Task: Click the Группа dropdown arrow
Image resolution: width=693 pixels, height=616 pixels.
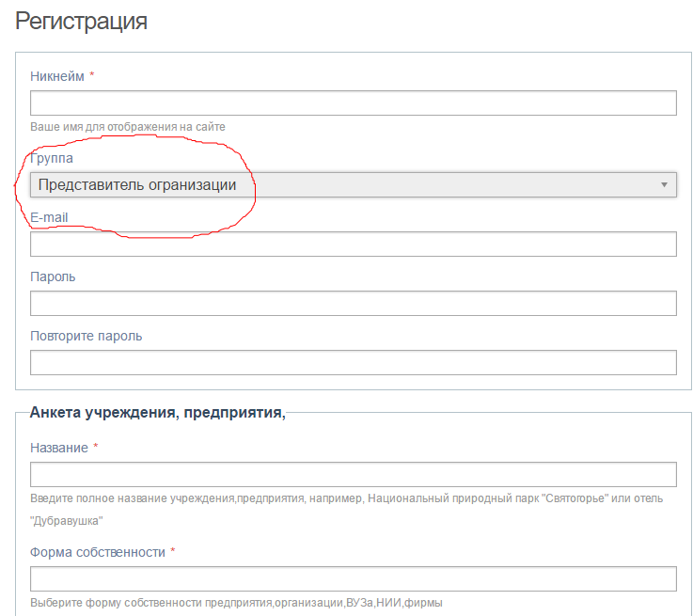Action: point(664,184)
